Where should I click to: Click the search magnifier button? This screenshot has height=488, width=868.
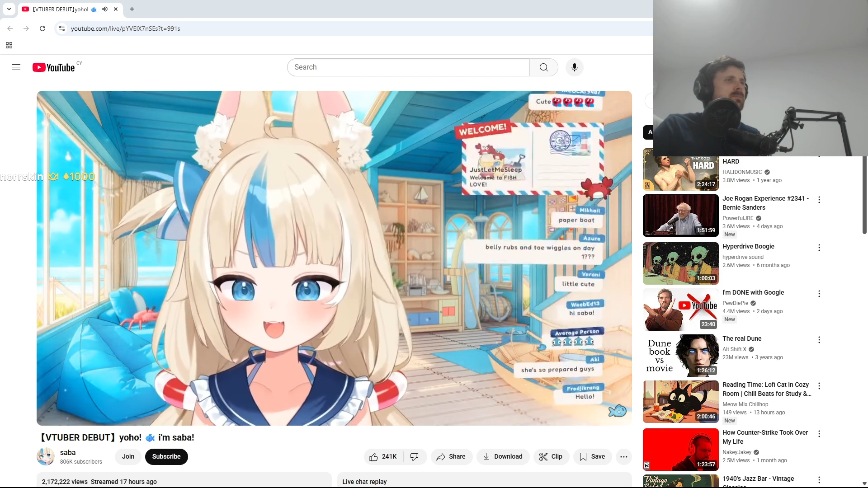[543, 67]
